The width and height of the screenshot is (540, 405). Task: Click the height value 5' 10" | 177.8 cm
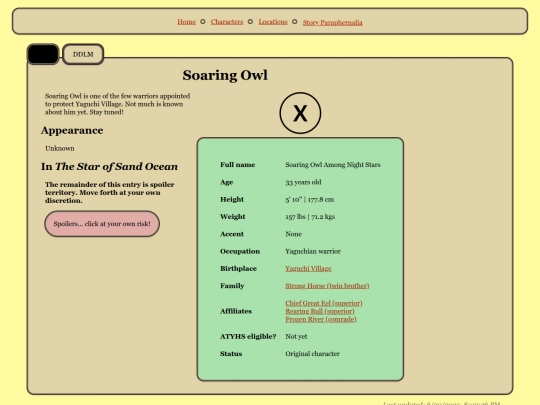point(309,199)
